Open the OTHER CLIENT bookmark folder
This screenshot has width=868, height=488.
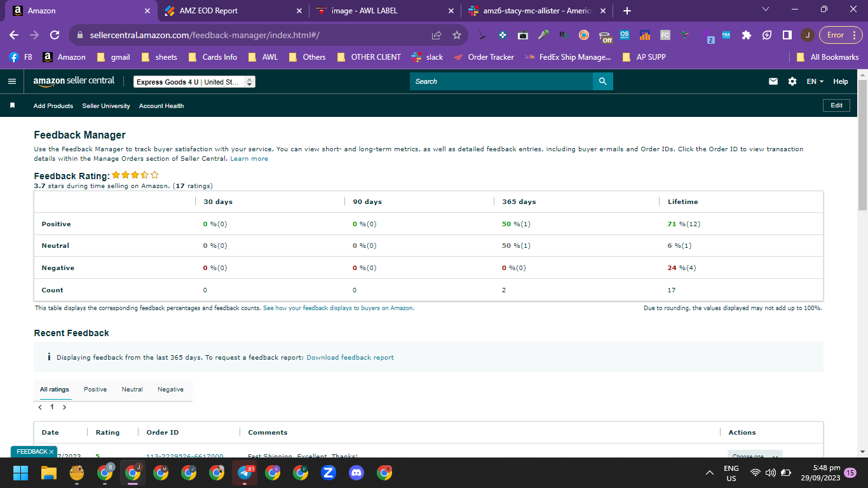point(369,57)
